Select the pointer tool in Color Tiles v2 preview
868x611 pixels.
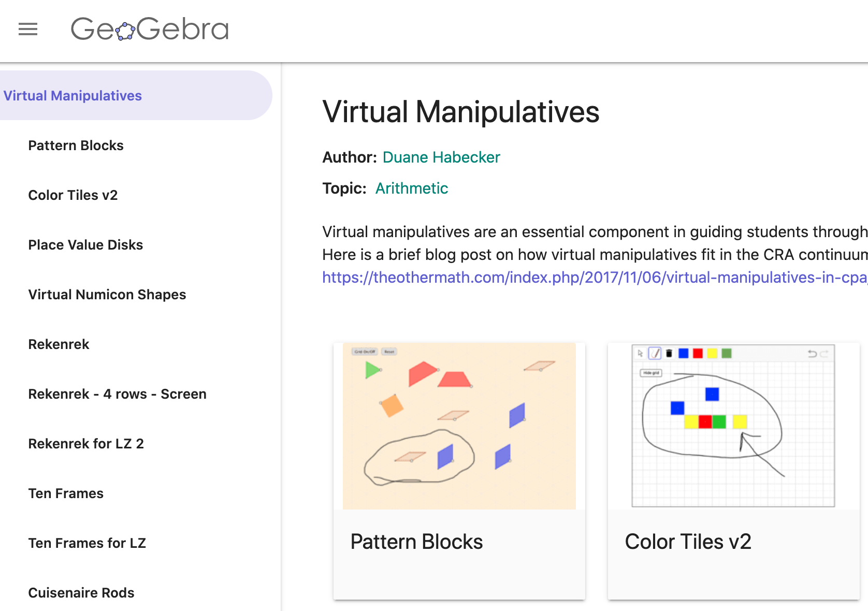point(641,354)
